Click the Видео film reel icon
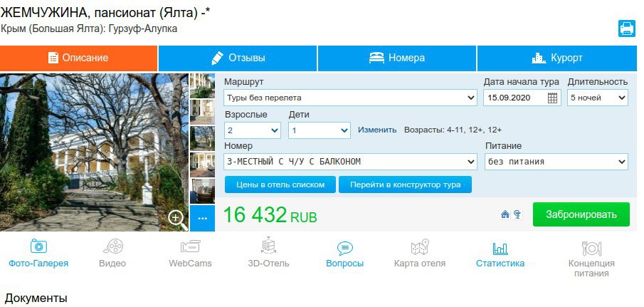The width and height of the screenshot is (644, 307). coord(113,246)
